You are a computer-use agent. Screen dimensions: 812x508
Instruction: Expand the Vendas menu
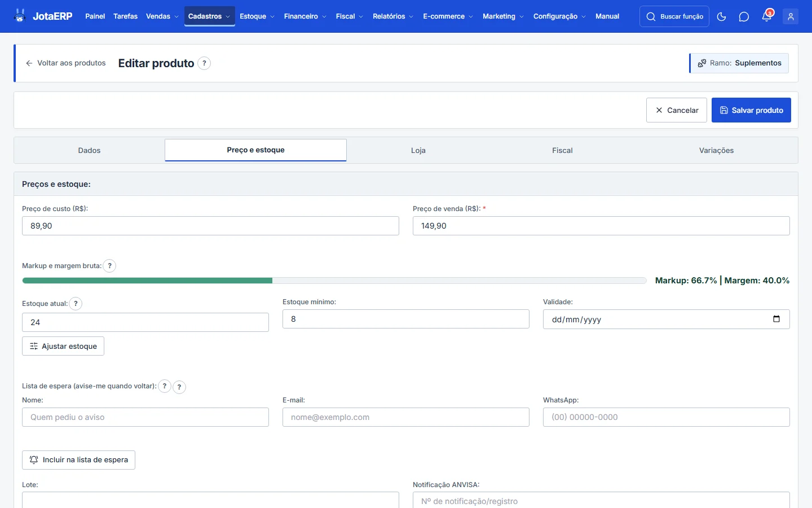tap(162, 16)
